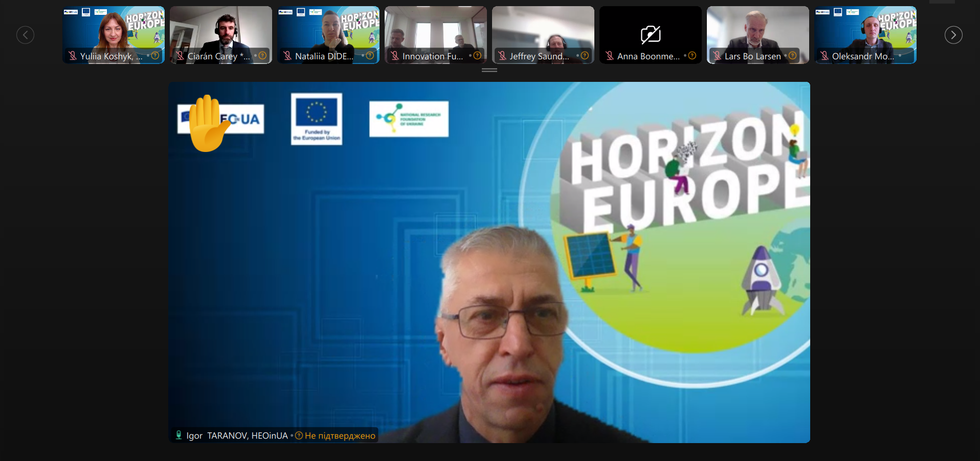Click the muted mic icon beside Nataliia DIDE...
The height and width of the screenshot is (461, 980).
coord(287,56)
